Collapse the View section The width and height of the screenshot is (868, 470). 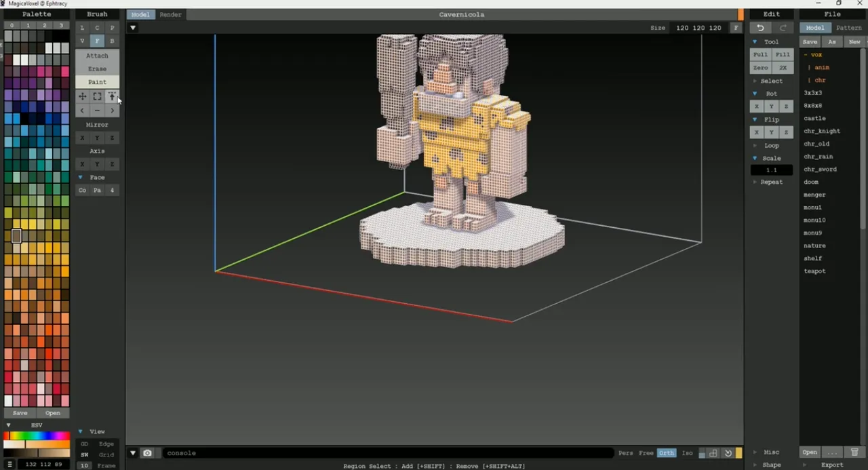point(81,431)
